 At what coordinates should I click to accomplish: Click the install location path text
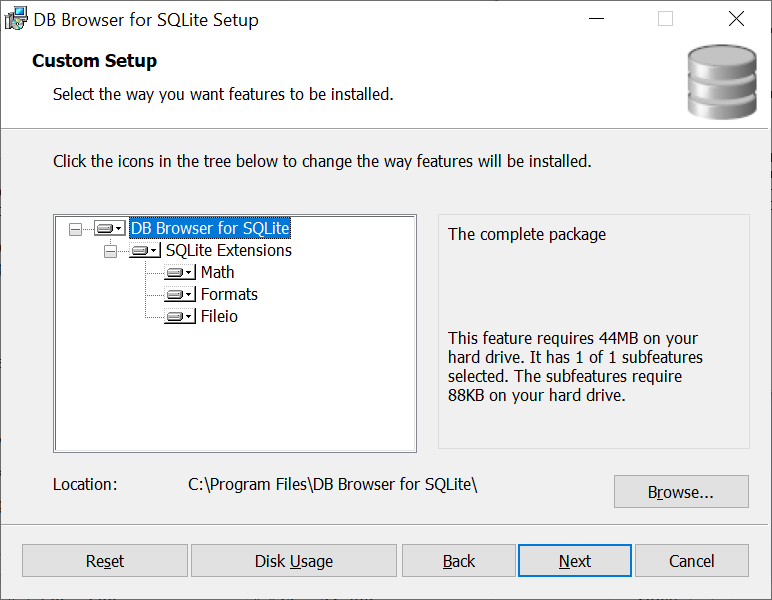[333, 484]
